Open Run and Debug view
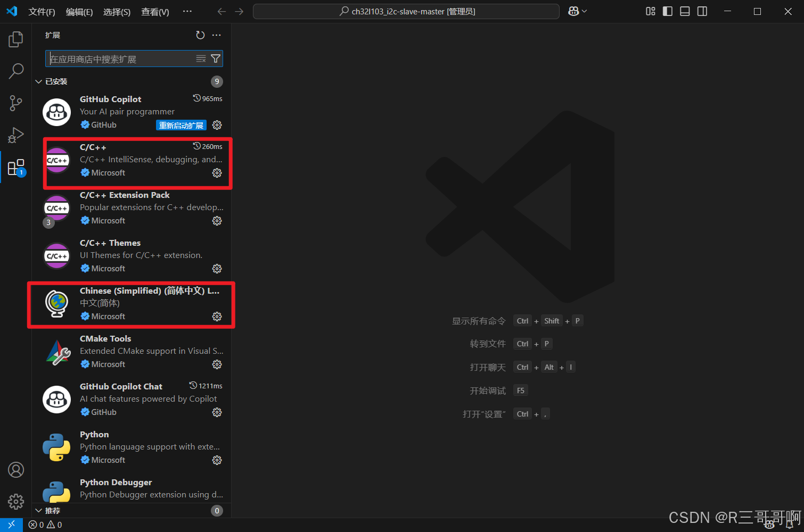804x532 pixels. pos(16,135)
